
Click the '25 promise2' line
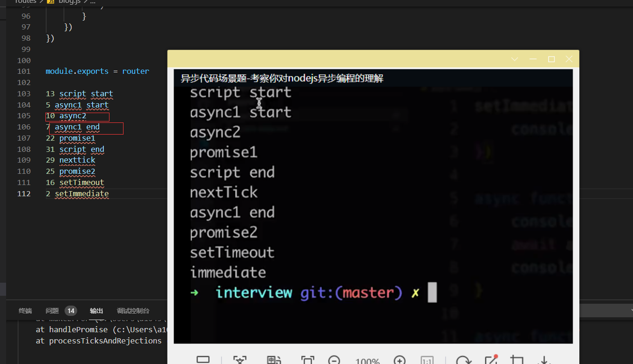tap(71, 171)
